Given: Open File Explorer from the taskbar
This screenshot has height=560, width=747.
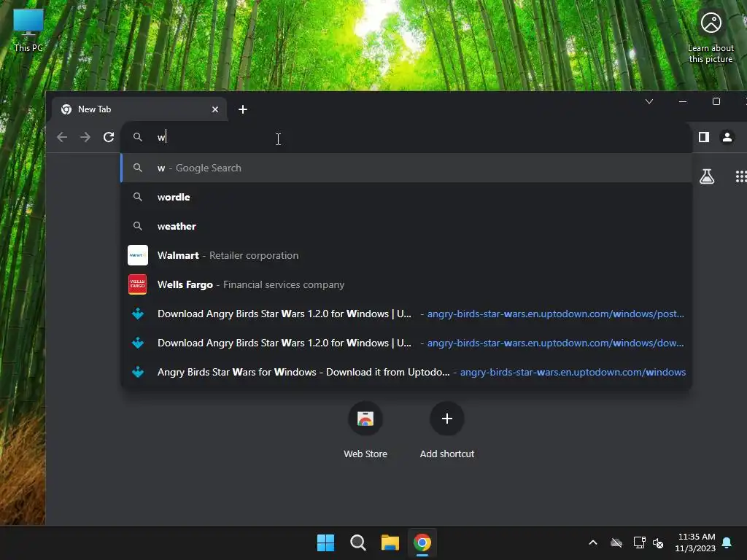Looking at the screenshot, I should (390, 542).
